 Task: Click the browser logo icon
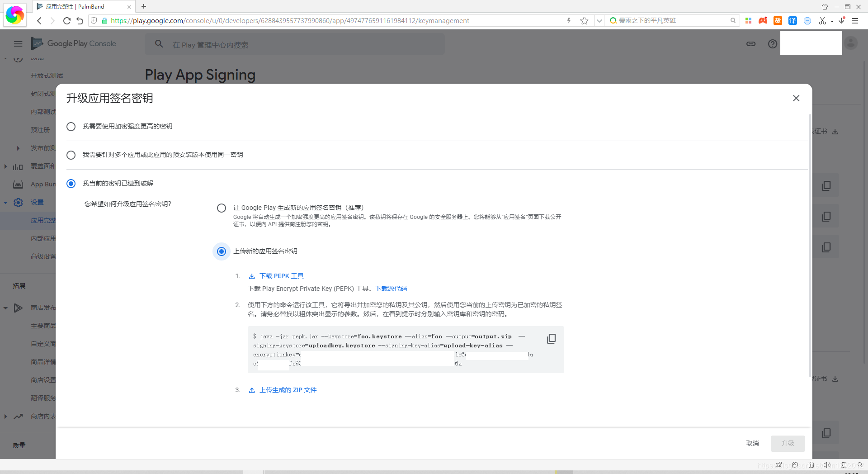(15, 15)
